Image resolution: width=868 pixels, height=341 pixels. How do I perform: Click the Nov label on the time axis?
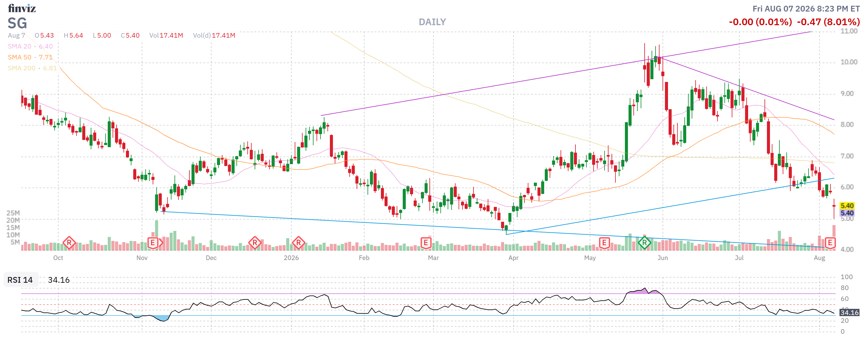(142, 258)
